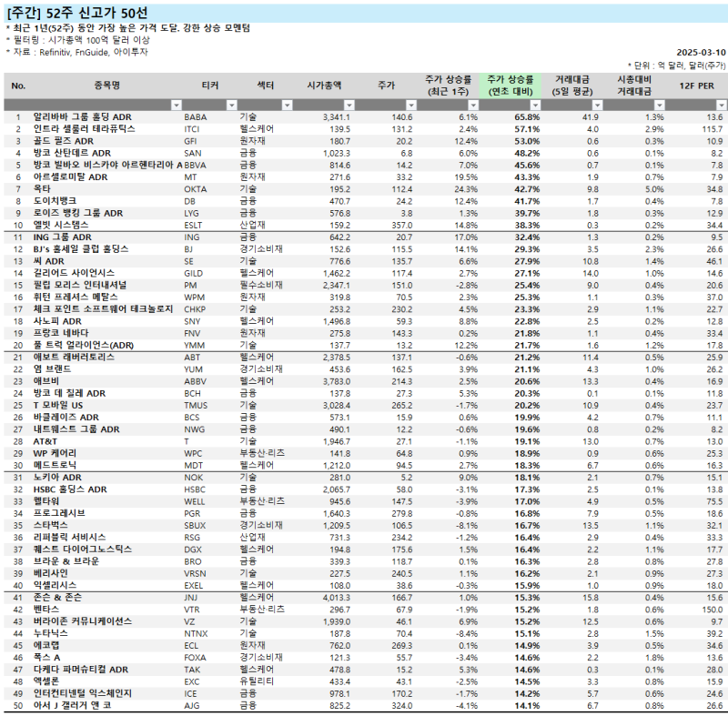Click the green 주가 상승률 (연초 대비) header

tap(511, 86)
